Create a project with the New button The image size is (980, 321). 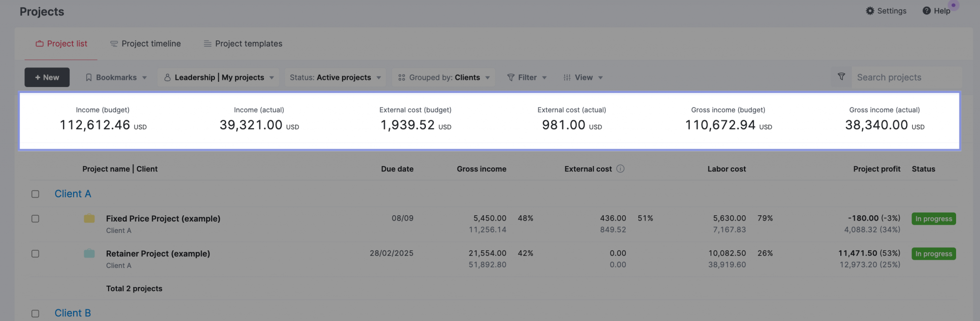coord(47,77)
